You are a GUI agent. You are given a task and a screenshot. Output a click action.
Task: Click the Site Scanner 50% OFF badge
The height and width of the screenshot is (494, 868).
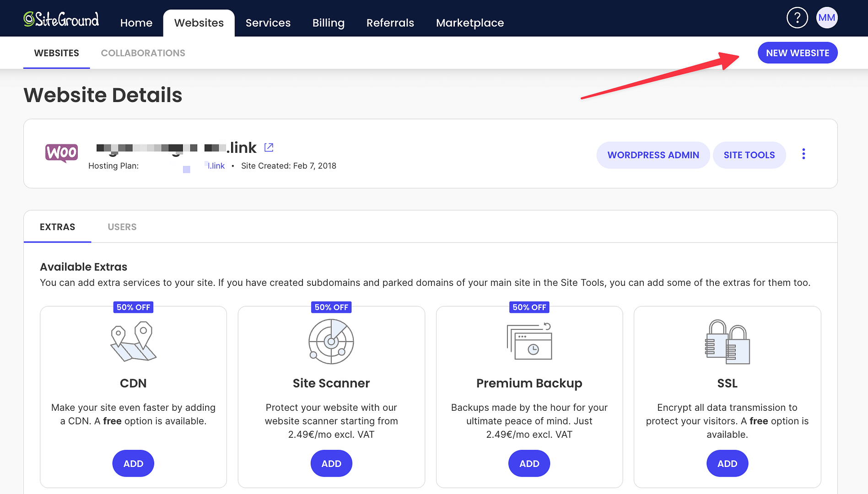pos(331,307)
